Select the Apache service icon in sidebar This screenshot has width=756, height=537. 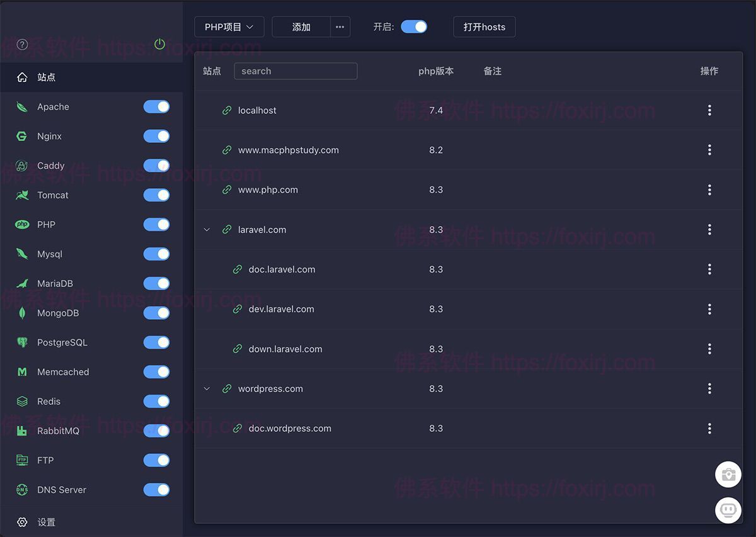(21, 106)
